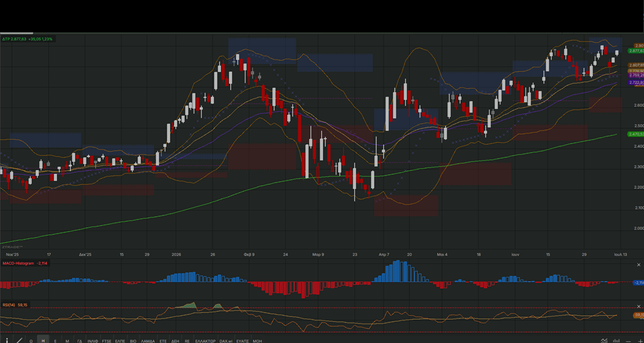Click the orange 59,15 RSI value tag

(639, 315)
